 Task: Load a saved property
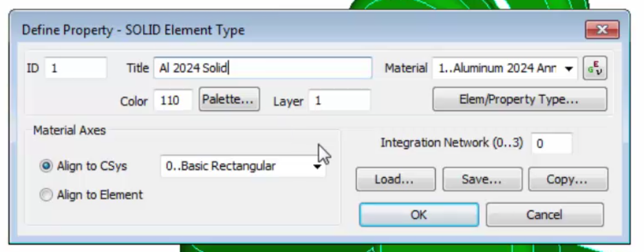396,179
